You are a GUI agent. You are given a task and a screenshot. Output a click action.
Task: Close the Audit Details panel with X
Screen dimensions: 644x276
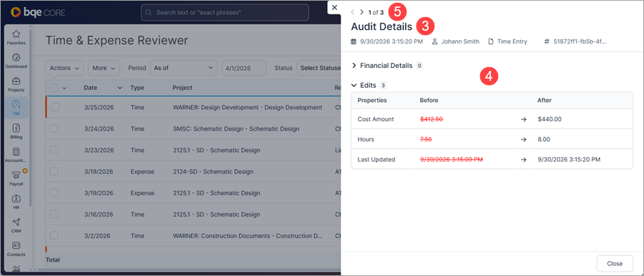(x=334, y=7)
